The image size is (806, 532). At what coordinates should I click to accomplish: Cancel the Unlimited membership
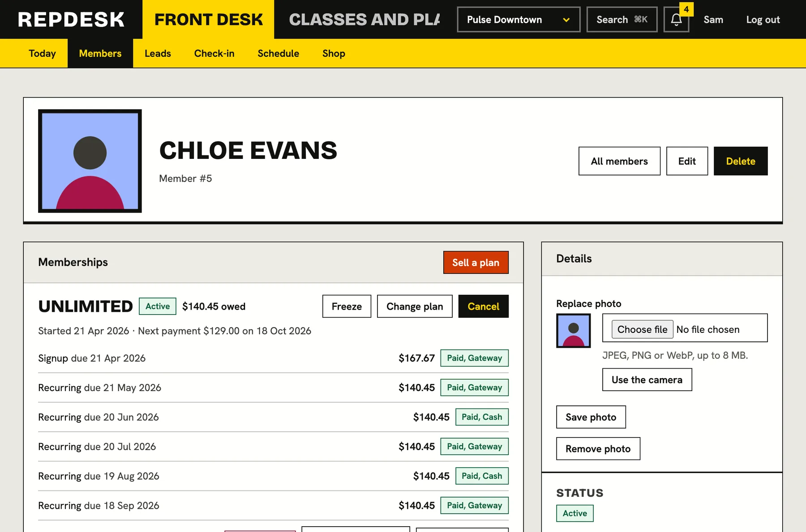(483, 306)
